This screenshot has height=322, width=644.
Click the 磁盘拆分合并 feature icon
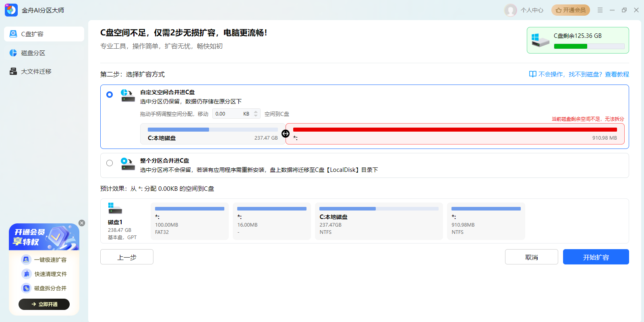[26, 288]
